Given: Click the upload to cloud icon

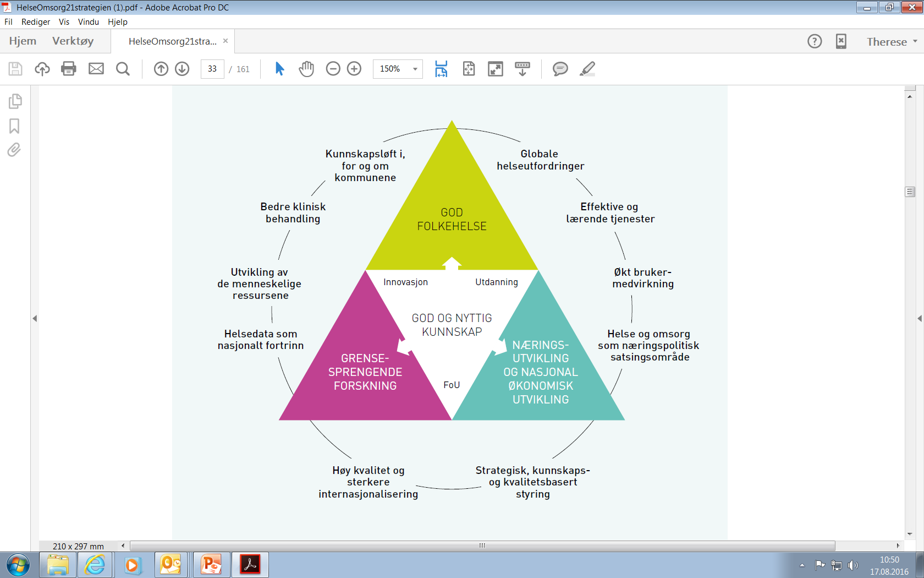Looking at the screenshot, I should pos(42,69).
